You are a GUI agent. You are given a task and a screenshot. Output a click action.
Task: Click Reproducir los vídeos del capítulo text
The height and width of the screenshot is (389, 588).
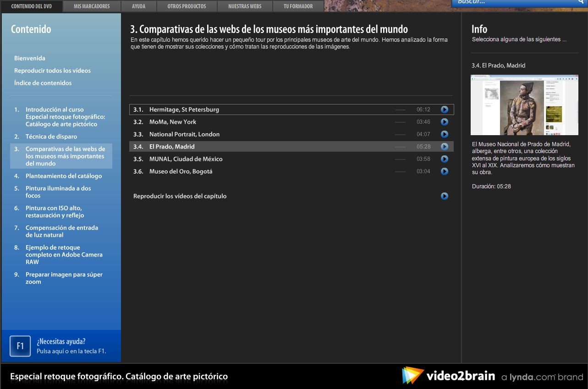point(180,196)
